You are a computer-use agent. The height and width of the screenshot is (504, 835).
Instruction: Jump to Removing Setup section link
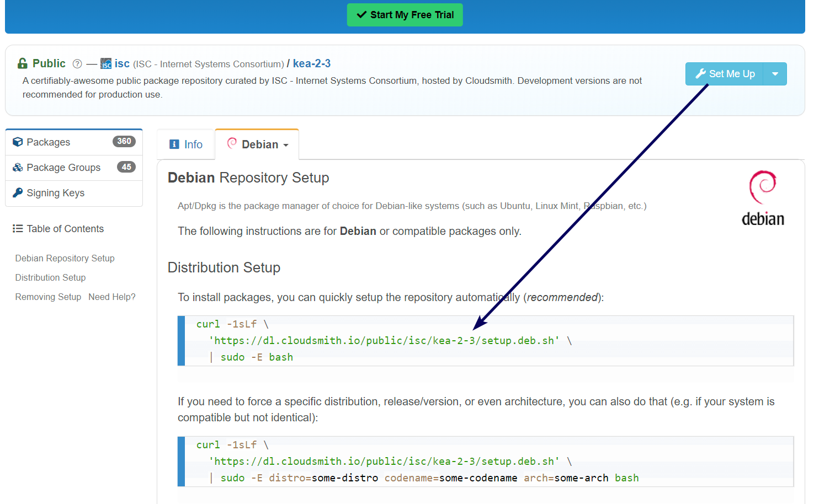point(48,297)
